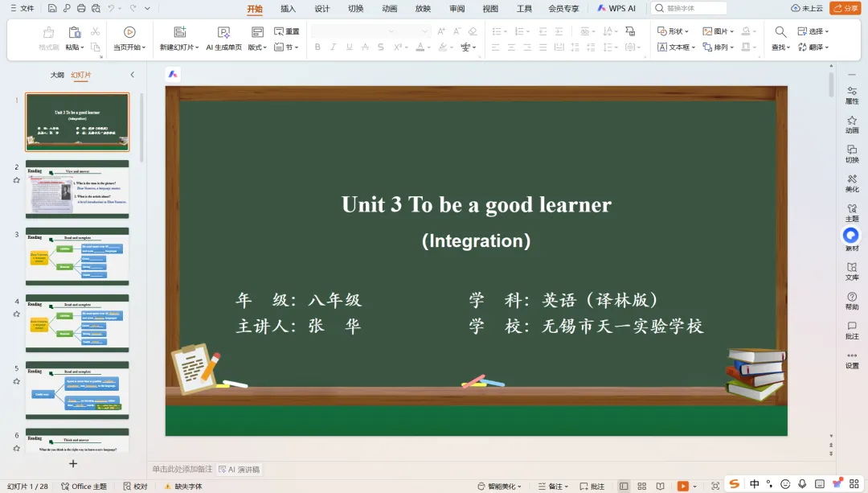Open 批注 comments in right sidebar
This screenshot has height=493, width=868.
point(852,331)
